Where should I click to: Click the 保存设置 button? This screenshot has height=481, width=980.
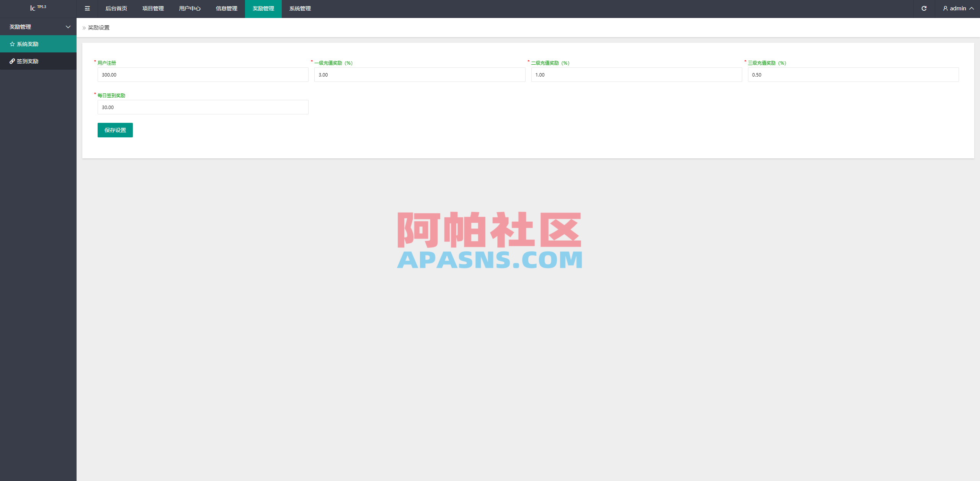coord(115,130)
